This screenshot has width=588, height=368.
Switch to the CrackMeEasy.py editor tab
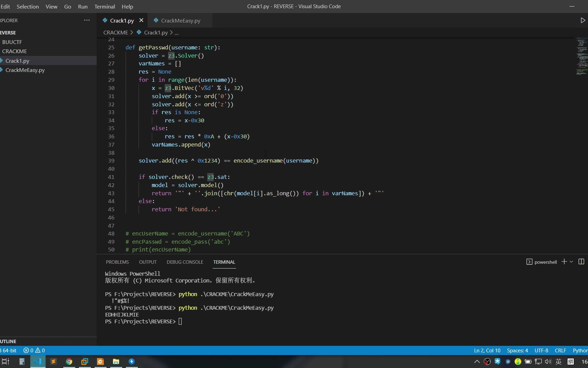(x=180, y=20)
